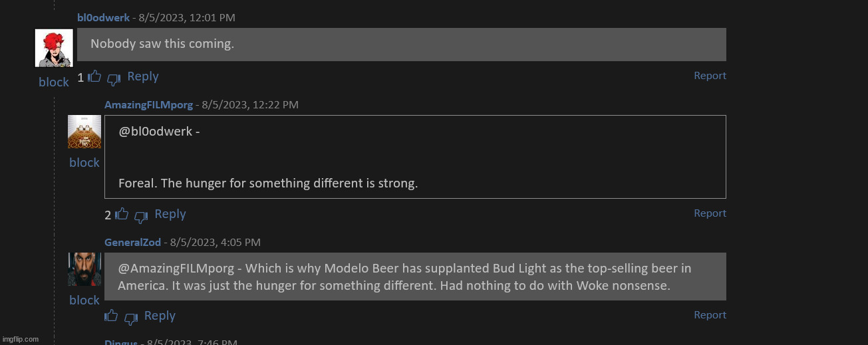Image resolution: width=868 pixels, height=345 pixels.
Task: Click bl0odwerk's red-haired avatar
Action: pyautogui.click(x=54, y=48)
